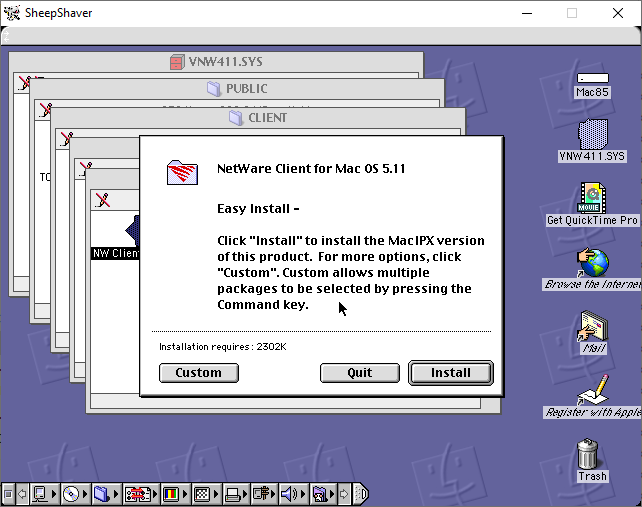Close the Control Strip with its close box
The image size is (642, 507).
pyautogui.click(x=8, y=494)
